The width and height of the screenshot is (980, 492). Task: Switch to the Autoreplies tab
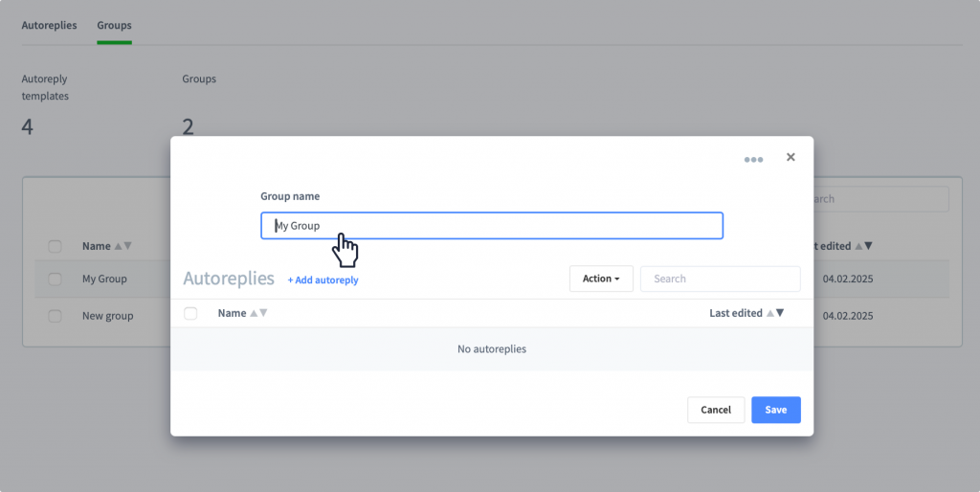[x=50, y=25]
